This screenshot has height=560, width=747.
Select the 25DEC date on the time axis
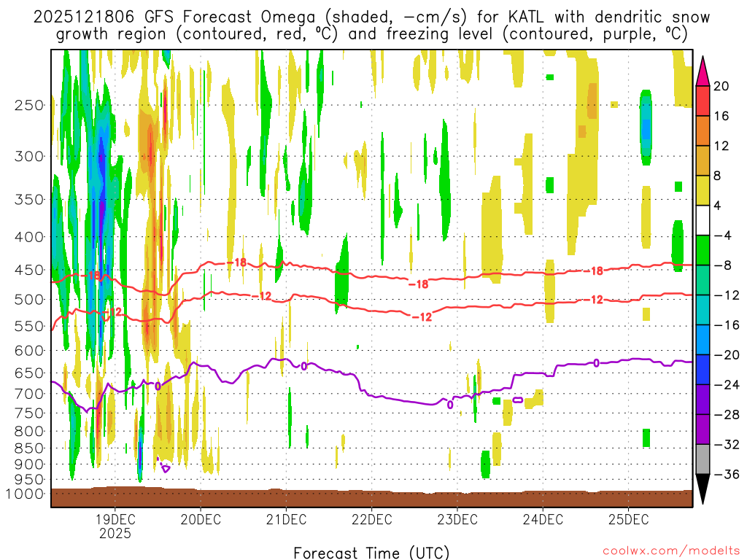[x=628, y=520]
